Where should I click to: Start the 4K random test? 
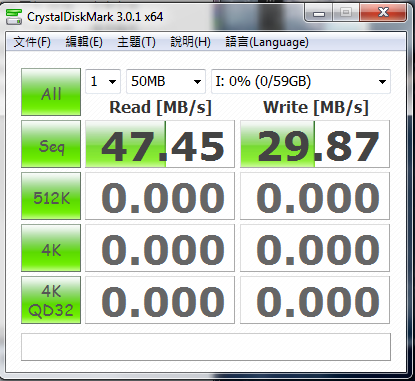(51, 248)
